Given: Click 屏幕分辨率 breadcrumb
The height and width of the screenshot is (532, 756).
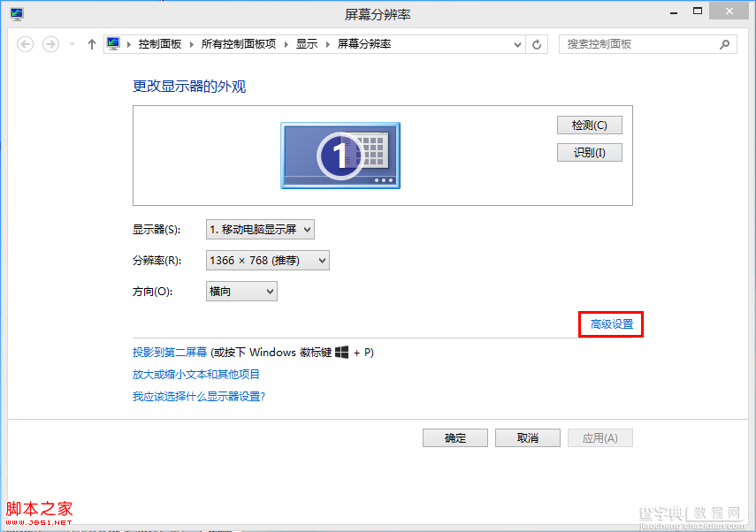Looking at the screenshot, I should (x=364, y=44).
